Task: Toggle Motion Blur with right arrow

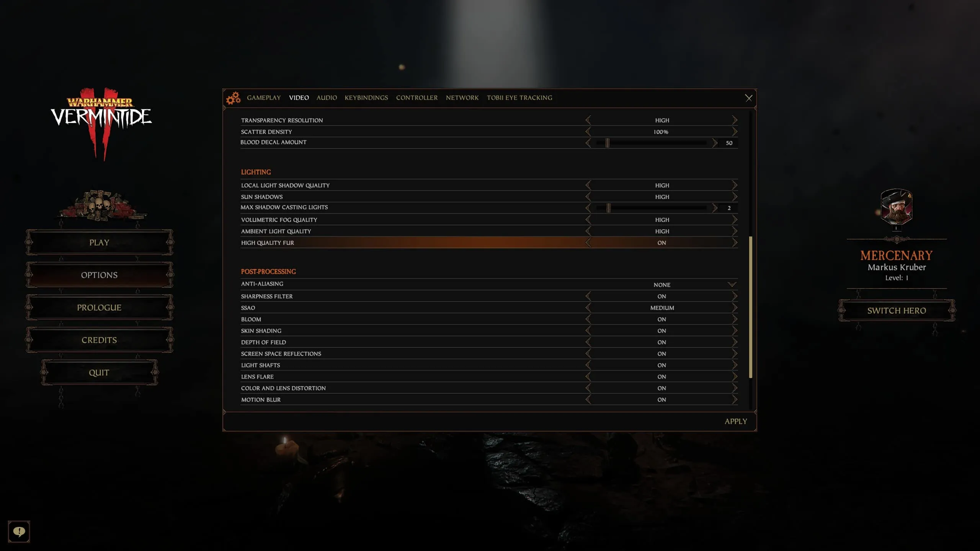Action: (734, 399)
